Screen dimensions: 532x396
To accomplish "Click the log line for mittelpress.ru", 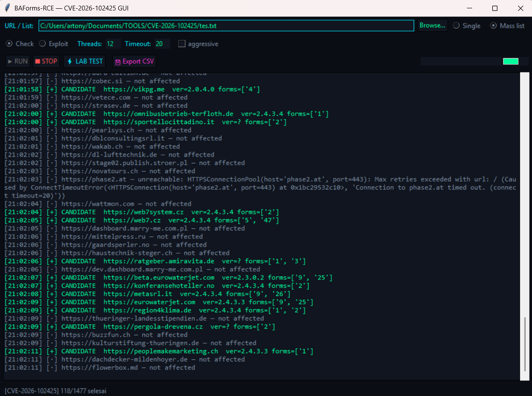I will click(104, 237).
